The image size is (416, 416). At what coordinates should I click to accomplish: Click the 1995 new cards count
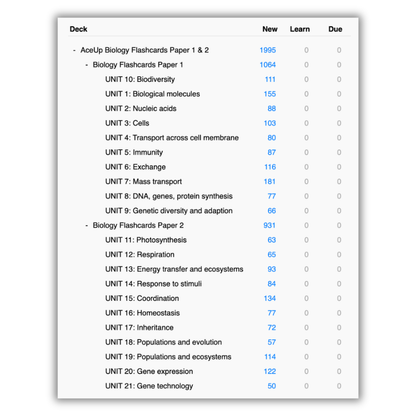(x=268, y=50)
